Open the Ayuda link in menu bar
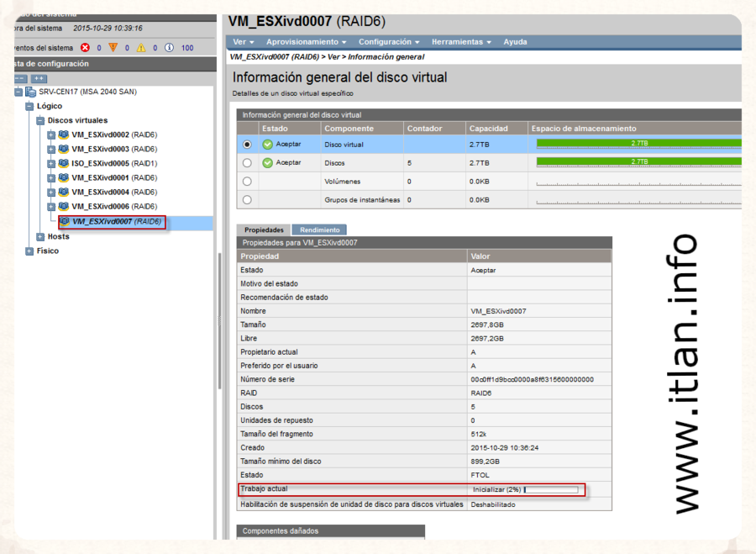This screenshot has width=756, height=554. pyautogui.click(x=515, y=42)
